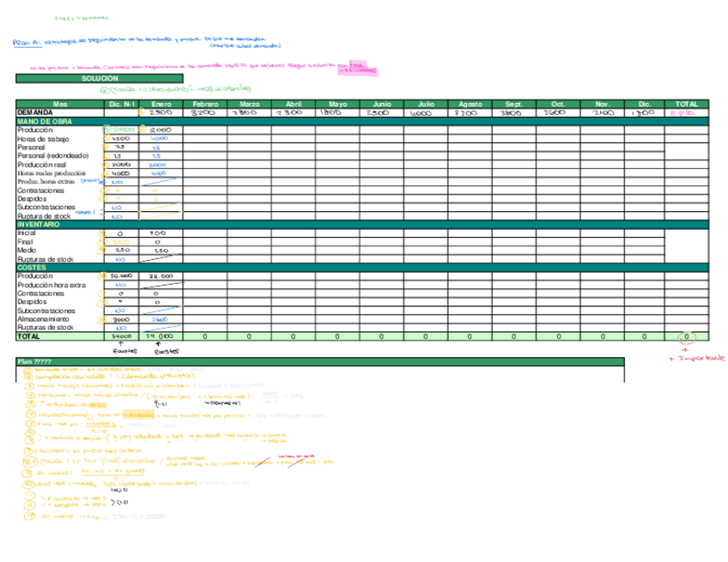The height and width of the screenshot is (562, 728).
Task: Click the Mes column header
Action: click(60, 104)
